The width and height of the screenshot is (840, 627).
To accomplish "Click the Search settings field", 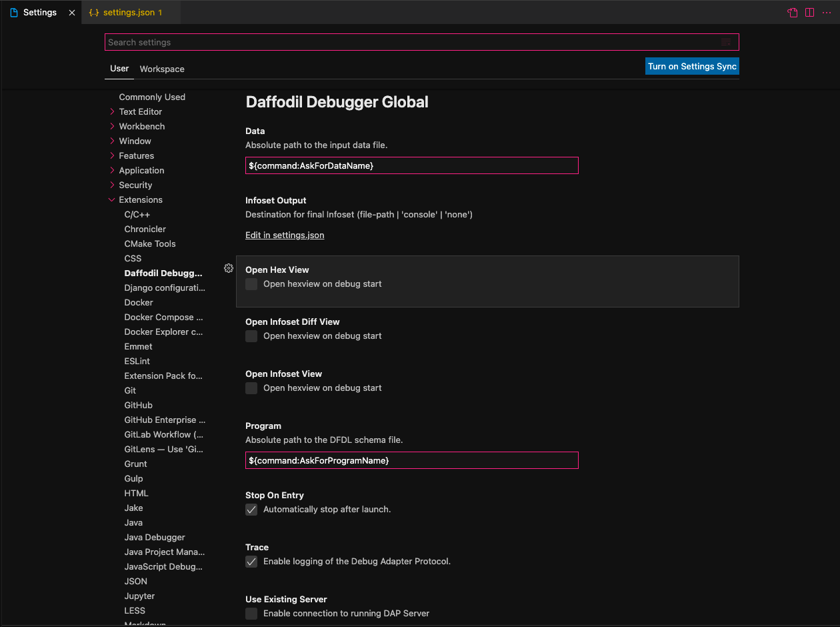I will click(x=422, y=42).
